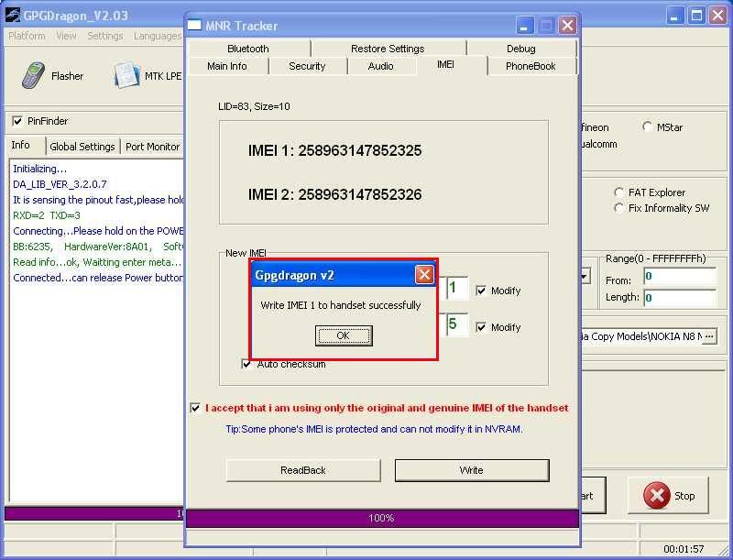Image resolution: width=733 pixels, height=560 pixels.
Task: Click the ReadBack button
Action: click(x=303, y=470)
